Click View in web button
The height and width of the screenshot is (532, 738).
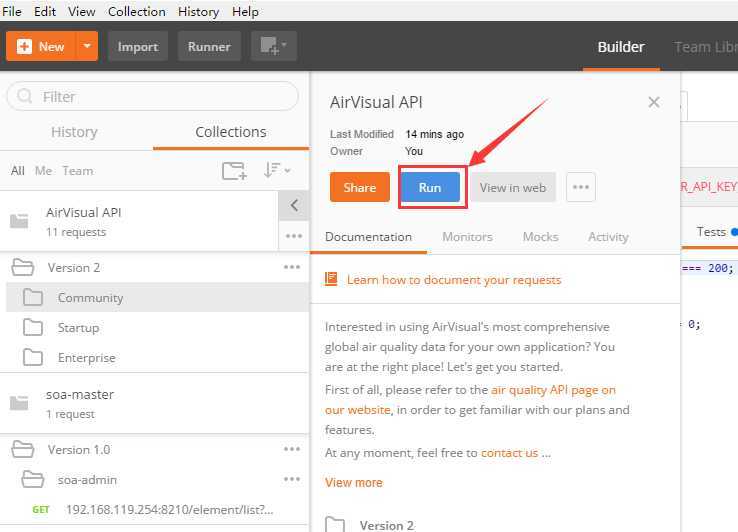[x=513, y=187]
